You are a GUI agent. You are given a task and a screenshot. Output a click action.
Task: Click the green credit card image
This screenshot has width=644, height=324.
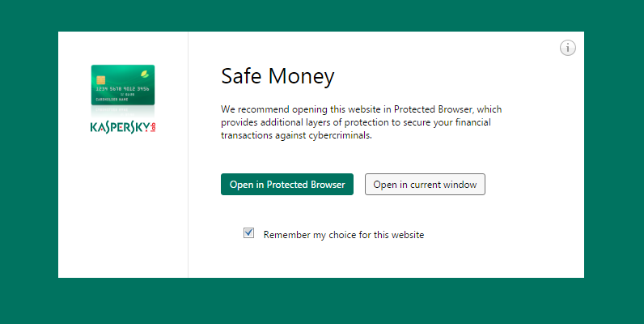point(122,87)
